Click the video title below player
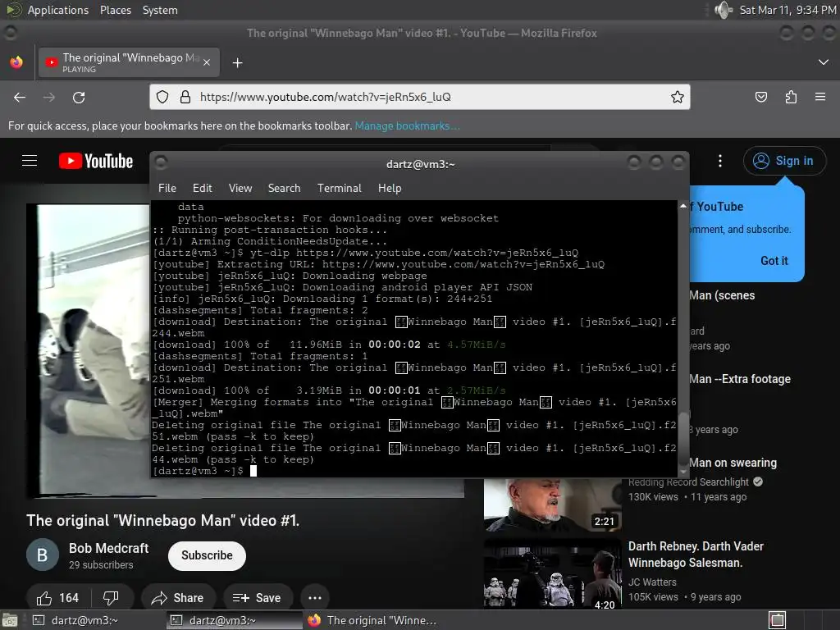Screen dimensions: 840x630 click(163, 521)
